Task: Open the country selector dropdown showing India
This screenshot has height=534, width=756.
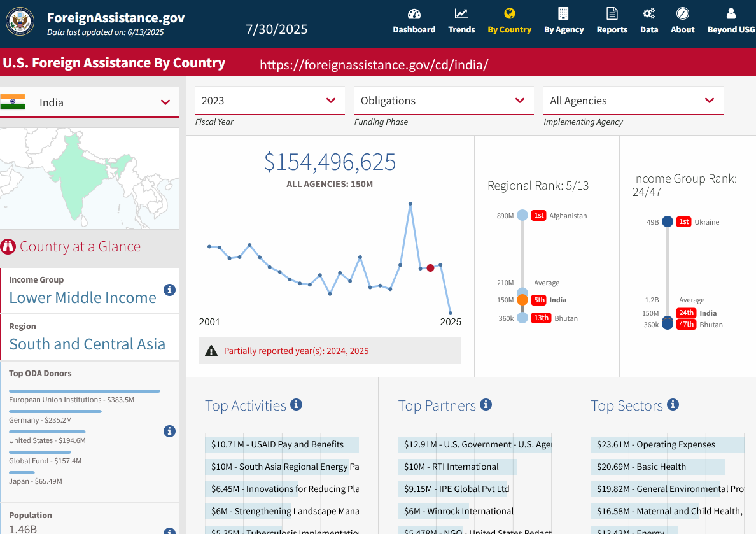Action: point(90,102)
